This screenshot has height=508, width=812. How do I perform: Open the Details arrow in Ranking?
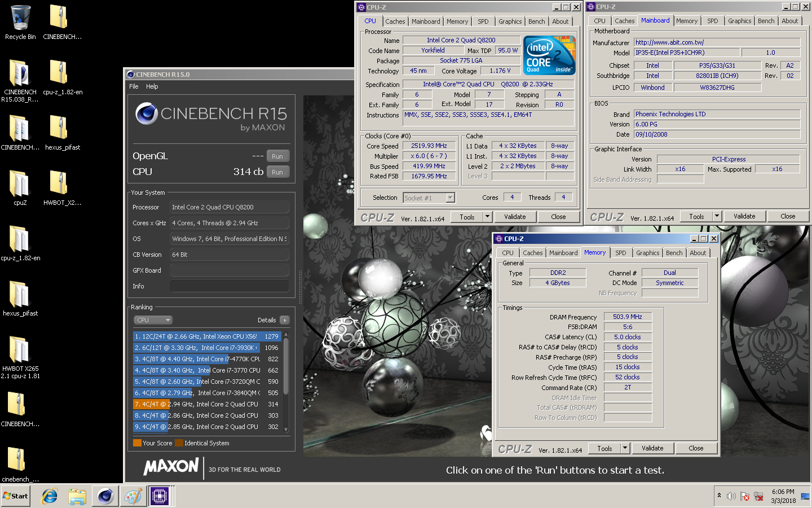285,320
